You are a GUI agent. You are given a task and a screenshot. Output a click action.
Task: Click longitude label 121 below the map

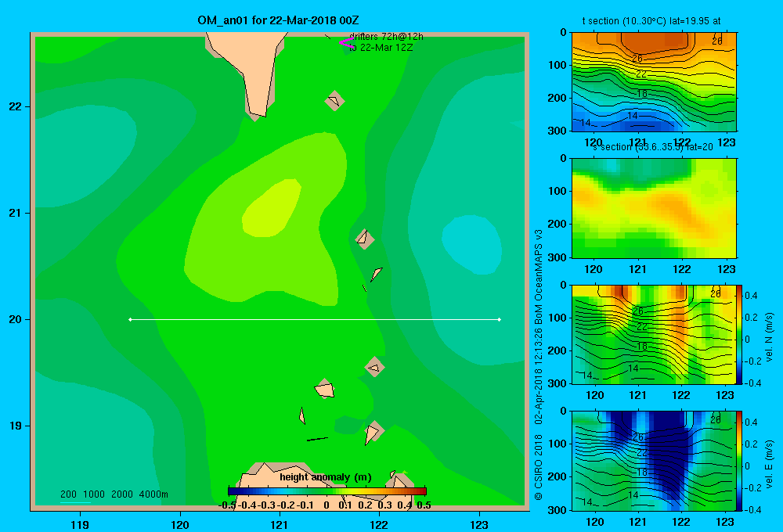point(280,524)
